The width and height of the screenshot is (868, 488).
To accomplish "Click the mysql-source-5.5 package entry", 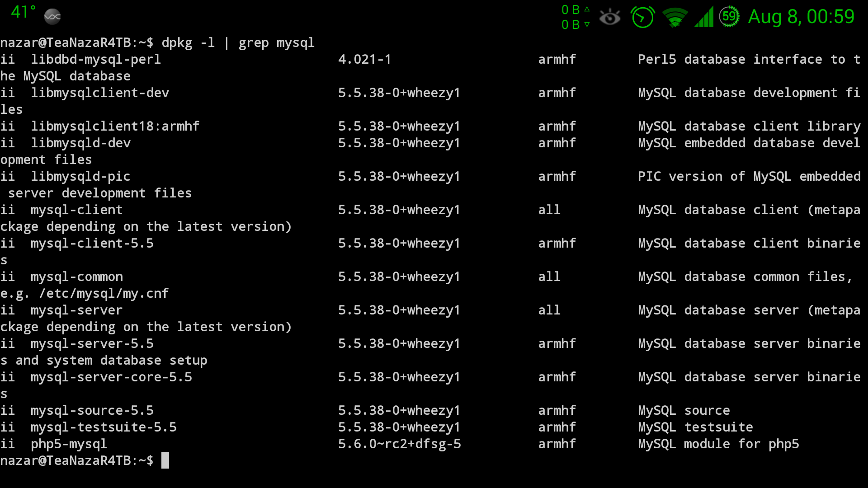I will 92,411.
